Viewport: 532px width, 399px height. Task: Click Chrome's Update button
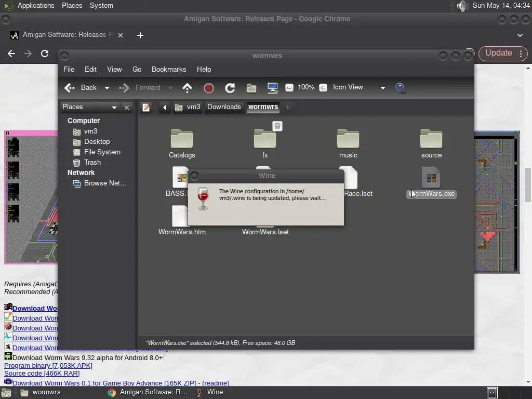[x=498, y=53]
